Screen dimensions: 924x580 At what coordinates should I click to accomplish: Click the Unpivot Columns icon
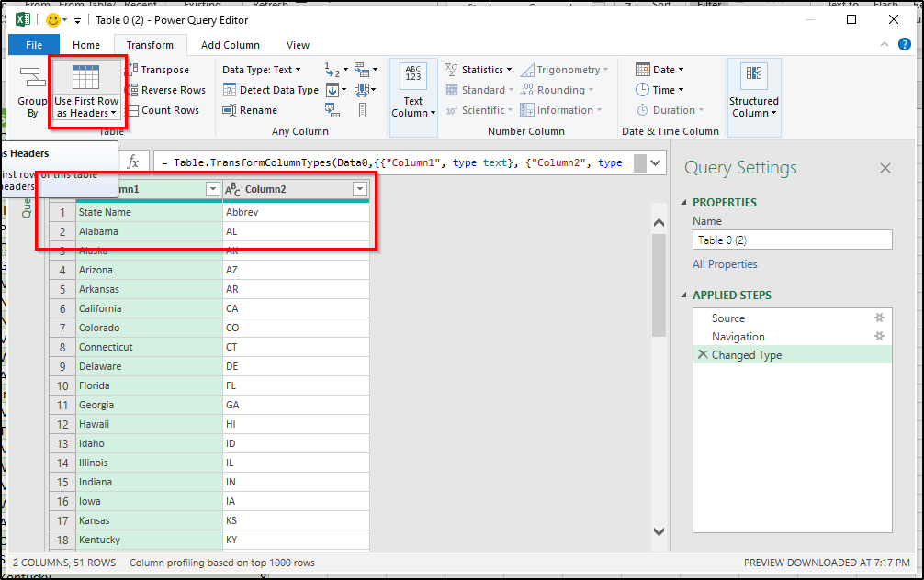pos(362,70)
